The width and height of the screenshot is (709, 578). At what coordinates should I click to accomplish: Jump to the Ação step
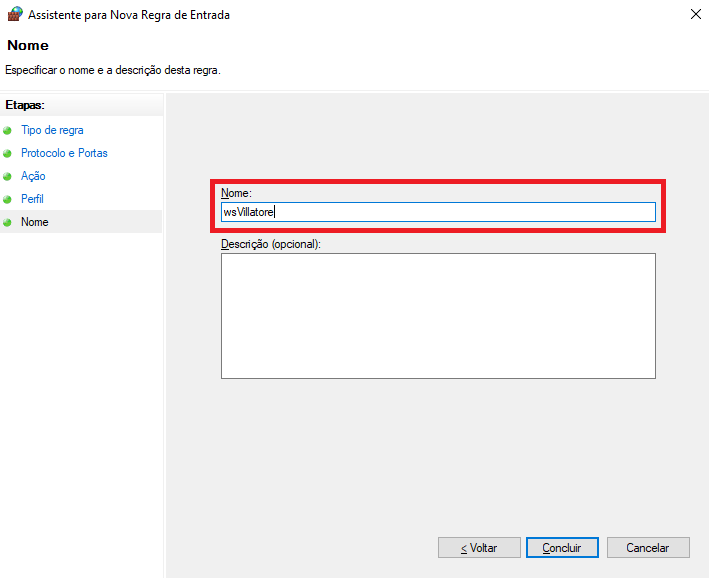[x=33, y=175]
